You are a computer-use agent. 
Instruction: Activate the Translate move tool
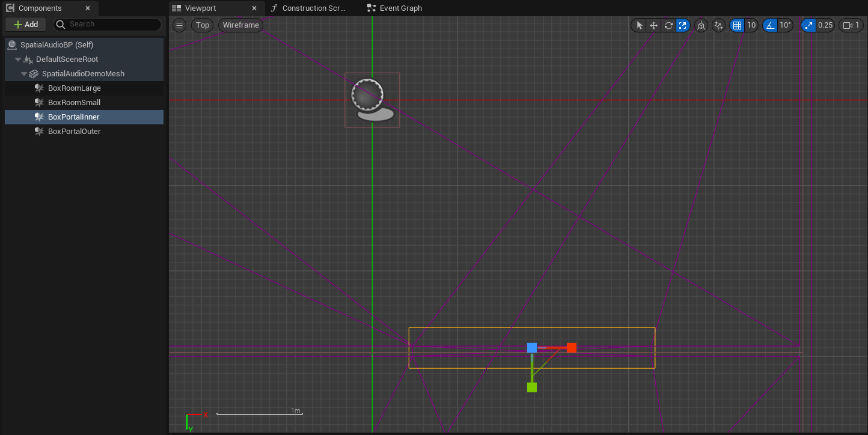click(654, 25)
